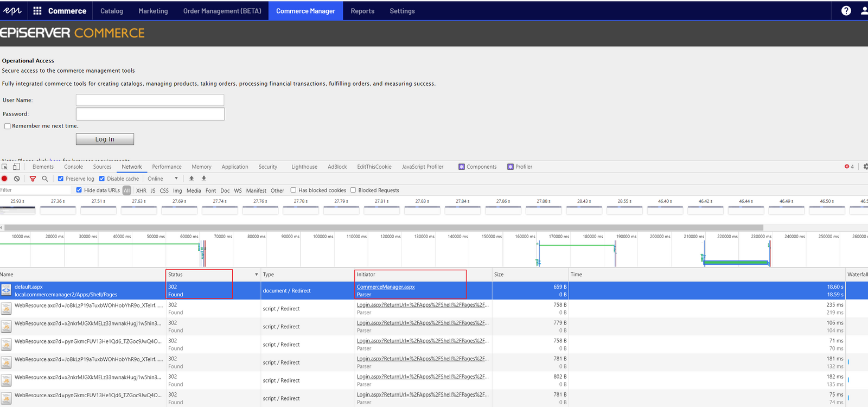Screen dimensions: 868x407
Task: Open the Reports menu
Action: [x=362, y=11]
